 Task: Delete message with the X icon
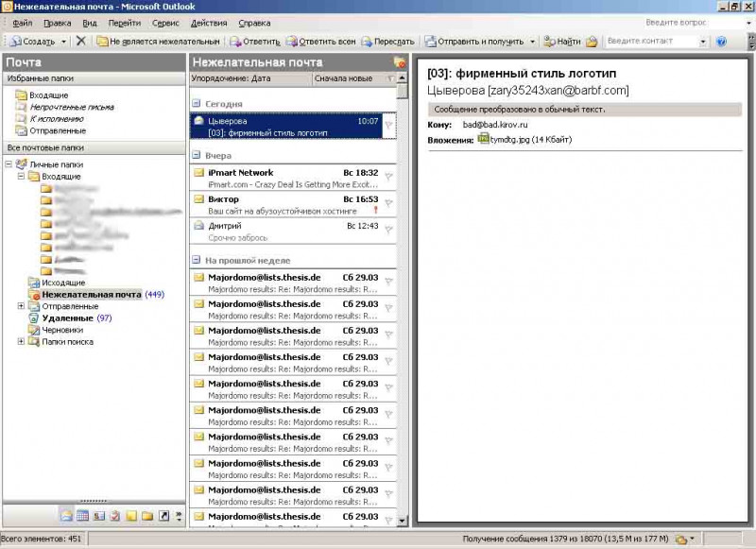click(81, 41)
